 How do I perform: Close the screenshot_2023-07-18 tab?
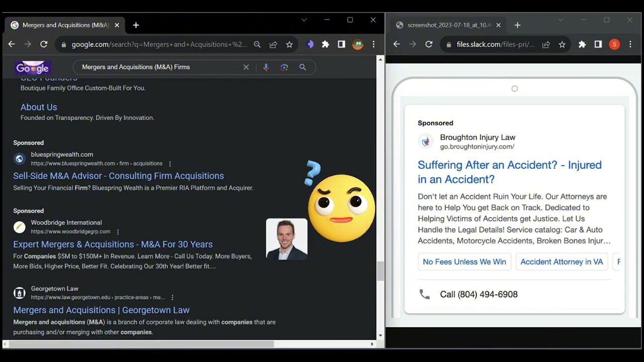[498, 25]
